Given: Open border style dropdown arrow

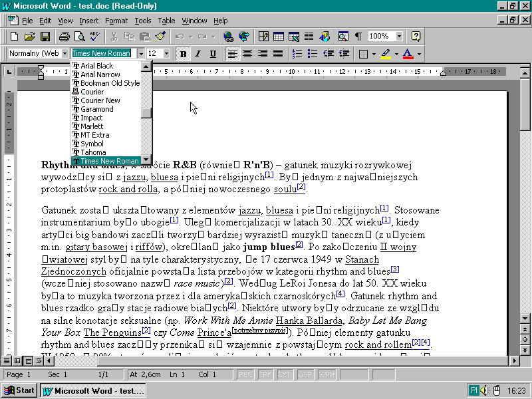Looking at the screenshot, I should click(x=374, y=54).
